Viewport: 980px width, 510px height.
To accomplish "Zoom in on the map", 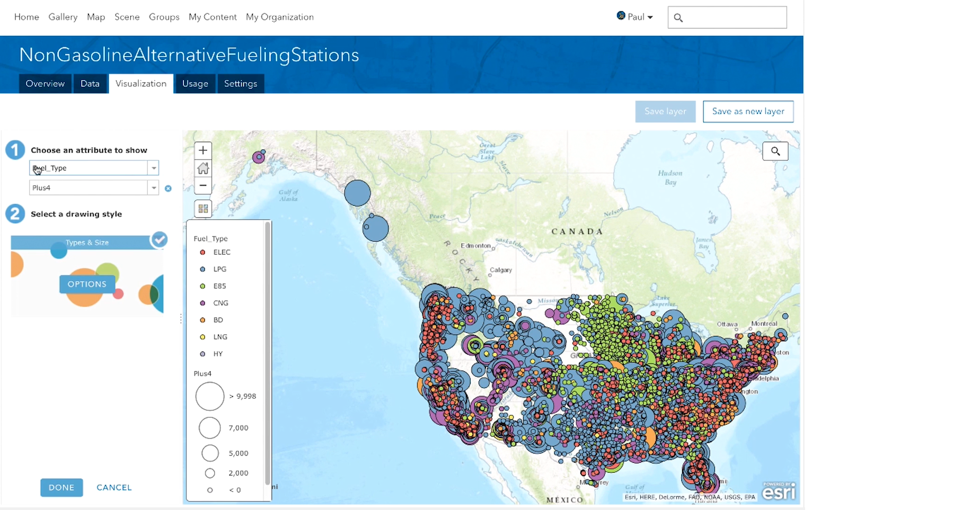I will 203,150.
